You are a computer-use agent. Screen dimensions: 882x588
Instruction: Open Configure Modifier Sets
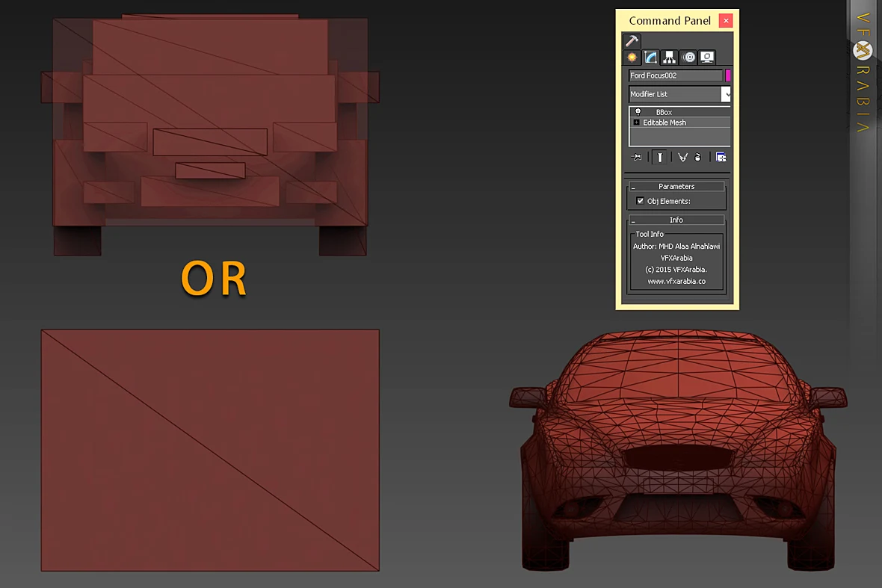pyautogui.click(x=721, y=158)
